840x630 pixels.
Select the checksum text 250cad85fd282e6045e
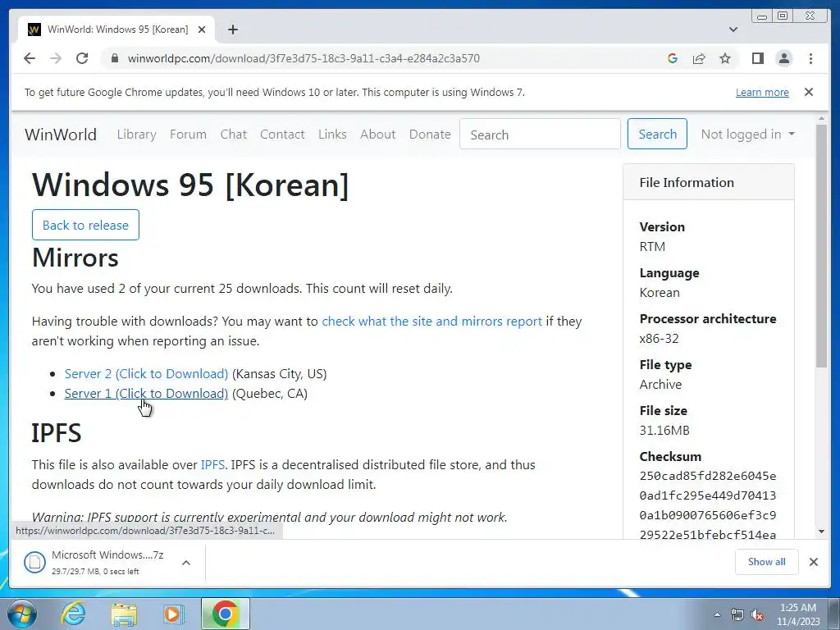[708, 476]
